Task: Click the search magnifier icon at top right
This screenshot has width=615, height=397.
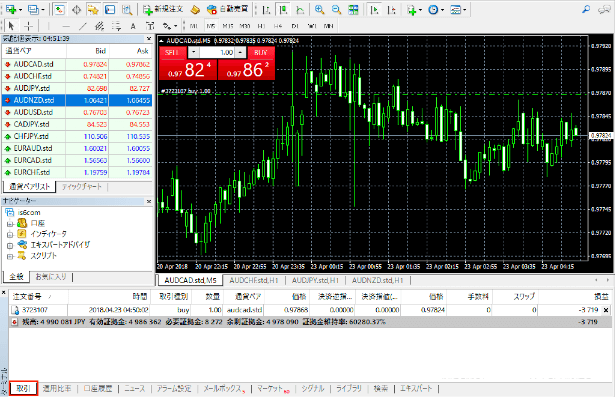Action: click(x=586, y=9)
